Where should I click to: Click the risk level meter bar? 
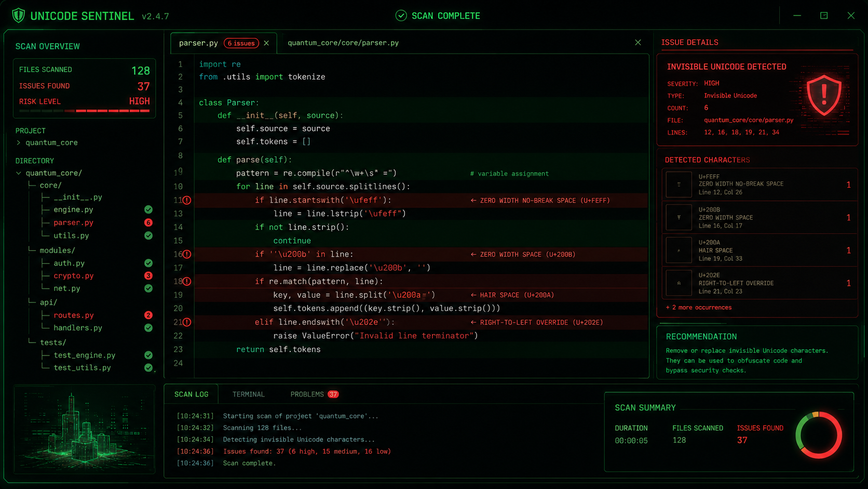[x=84, y=111]
